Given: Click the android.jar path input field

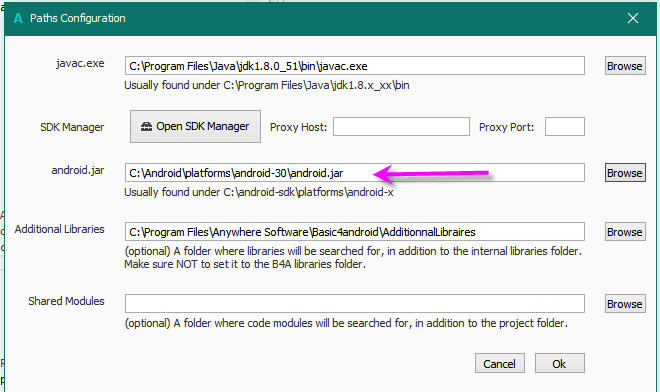Looking at the screenshot, I should (x=354, y=173).
